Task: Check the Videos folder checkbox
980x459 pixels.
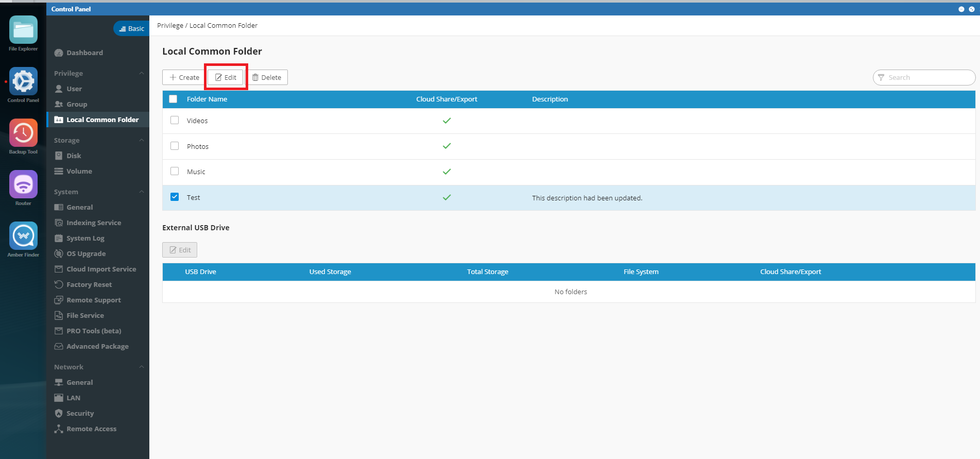Action: (x=175, y=120)
